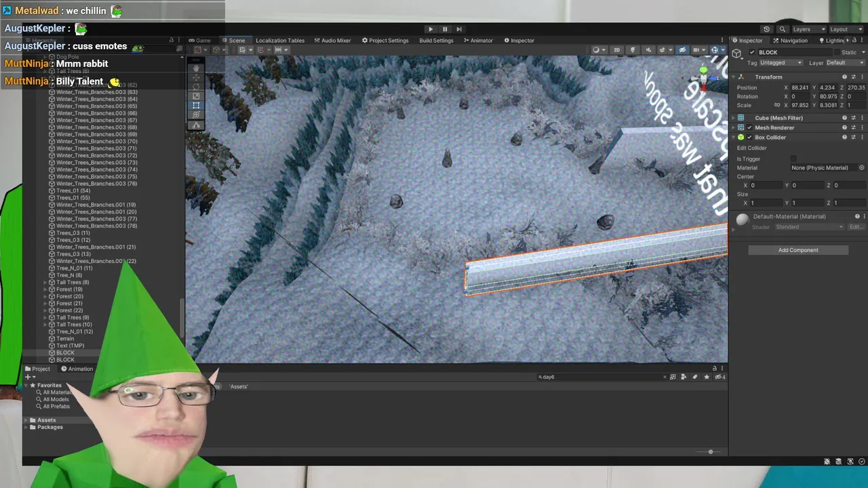Disable the Mesh Renderer checkbox
The height and width of the screenshot is (488, 868).
click(x=749, y=127)
